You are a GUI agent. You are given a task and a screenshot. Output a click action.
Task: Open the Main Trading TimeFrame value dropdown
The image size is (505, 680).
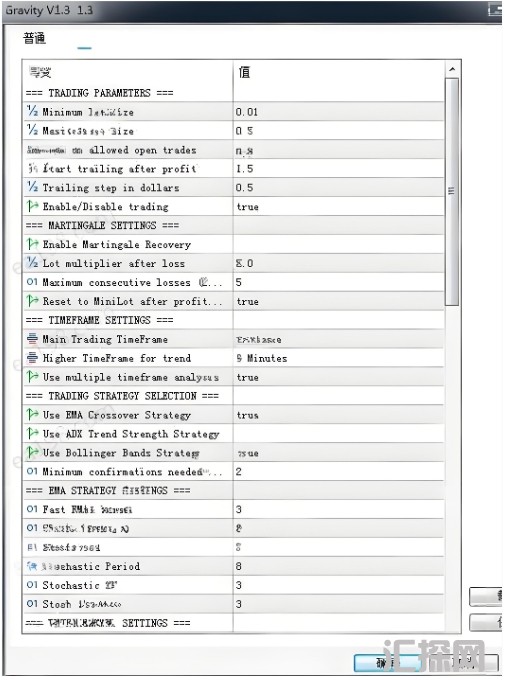click(338, 339)
